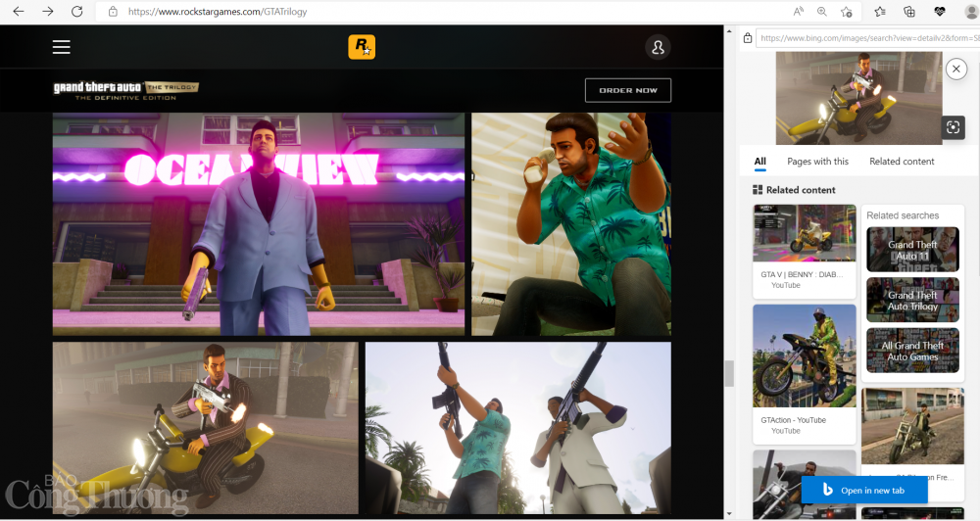Start visual search crop on the image
Image resolution: width=980 pixels, height=521 pixels.
954,127
